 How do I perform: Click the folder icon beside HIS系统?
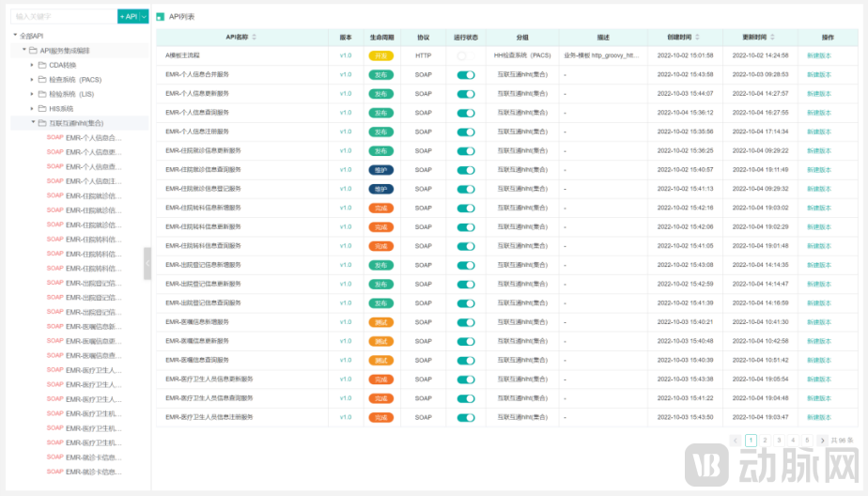point(42,108)
